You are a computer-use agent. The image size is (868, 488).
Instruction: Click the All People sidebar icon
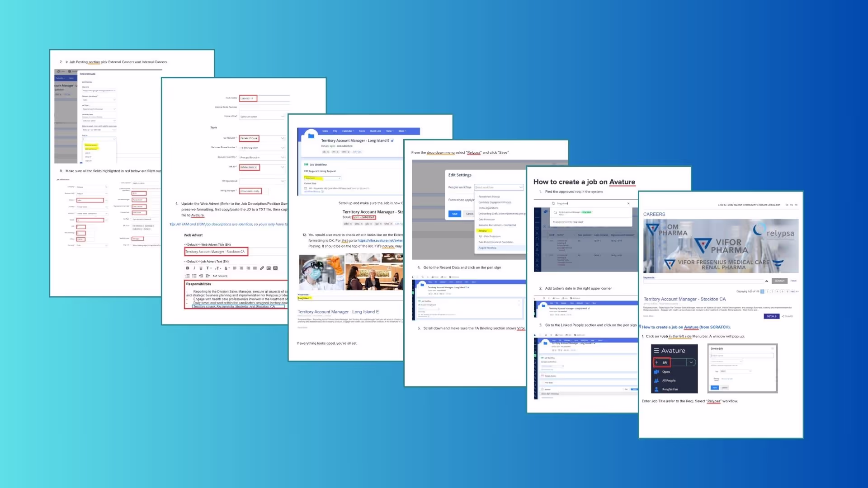pyautogui.click(x=656, y=380)
